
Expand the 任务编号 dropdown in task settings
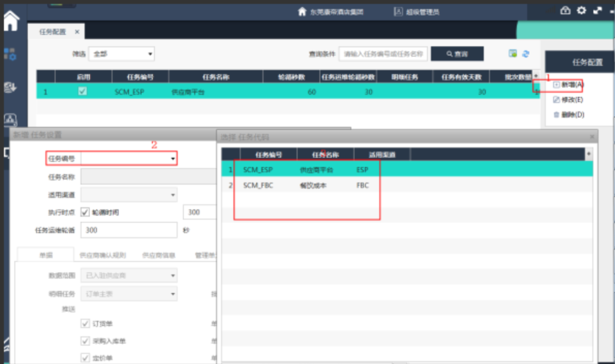(x=173, y=159)
